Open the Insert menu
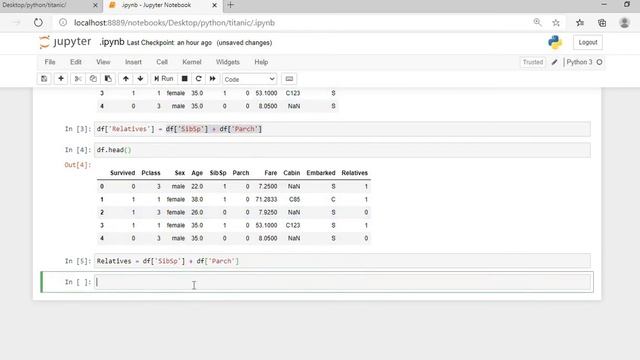640x360 pixels. [x=133, y=62]
